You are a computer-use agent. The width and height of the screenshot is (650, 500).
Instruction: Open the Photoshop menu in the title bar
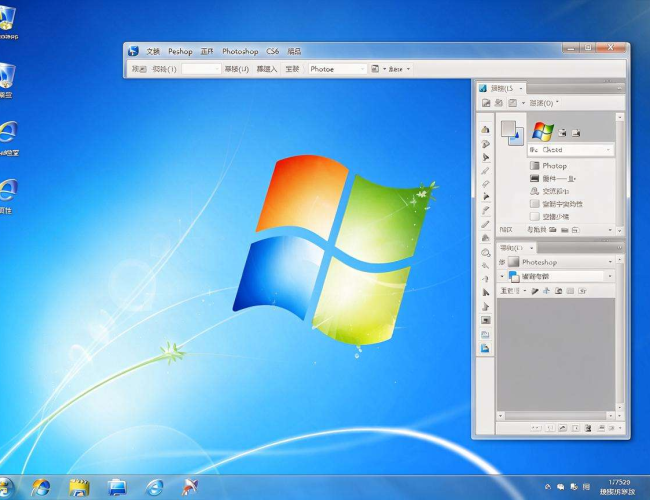pos(240,51)
